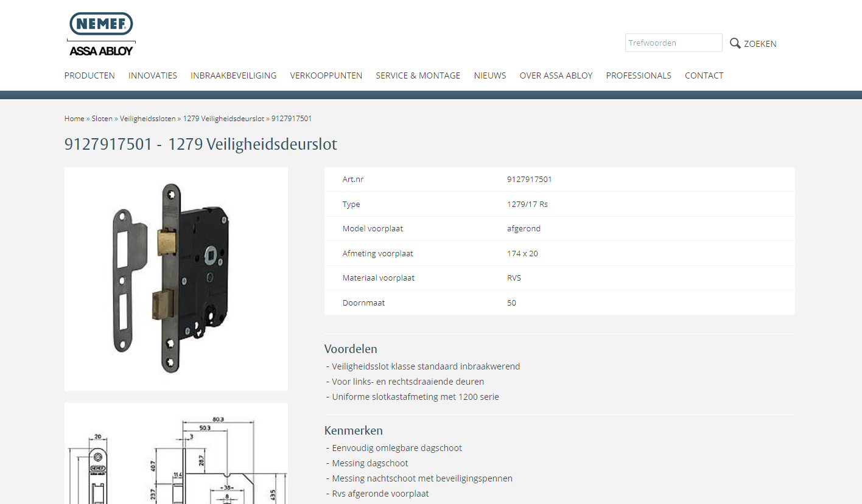Select Service & Montage in navigation

[x=418, y=75]
